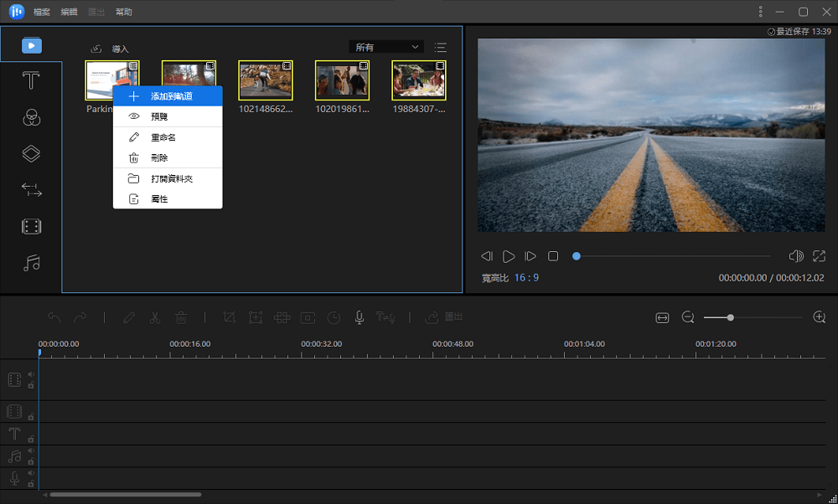Viewport: 838px width, 504px height.
Task: Click the zoom-to-fit timeline icon
Action: pyautogui.click(x=662, y=317)
